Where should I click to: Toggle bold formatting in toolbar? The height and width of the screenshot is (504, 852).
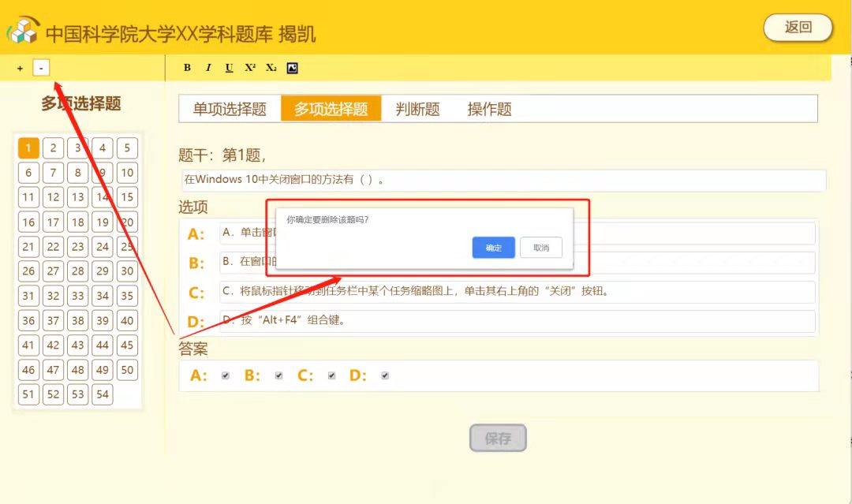click(x=188, y=68)
